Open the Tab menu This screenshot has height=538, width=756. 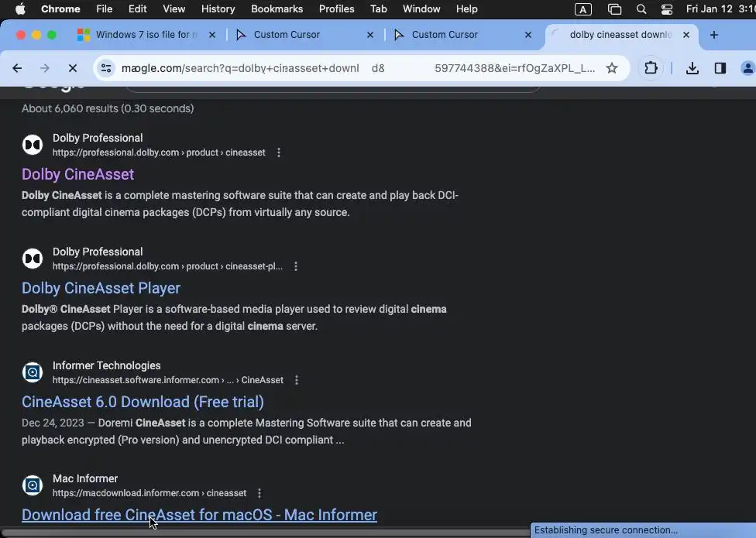tap(379, 9)
